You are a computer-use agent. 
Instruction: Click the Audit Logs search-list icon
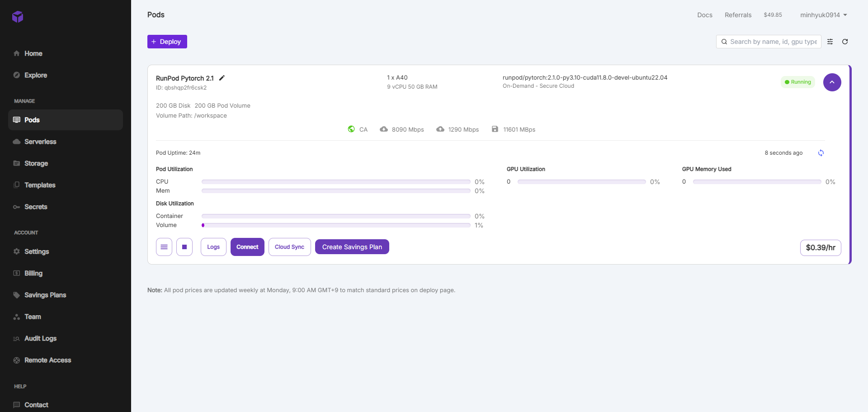coord(17,338)
